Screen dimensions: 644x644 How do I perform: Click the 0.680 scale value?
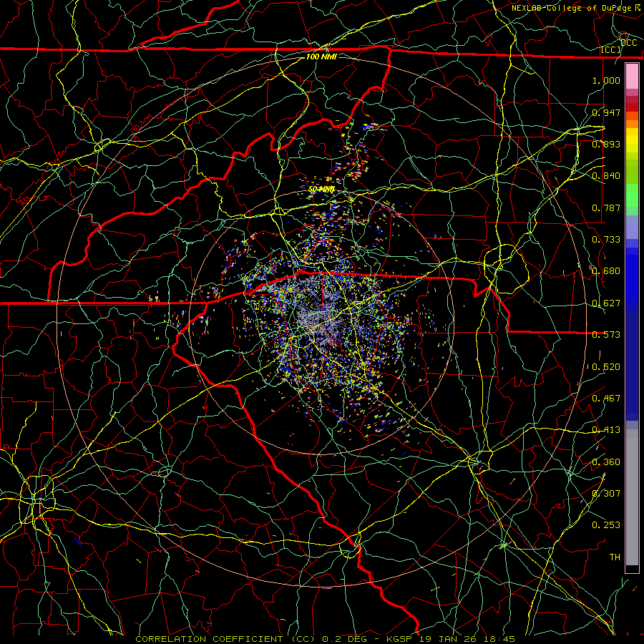pyautogui.click(x=606, y=271)
